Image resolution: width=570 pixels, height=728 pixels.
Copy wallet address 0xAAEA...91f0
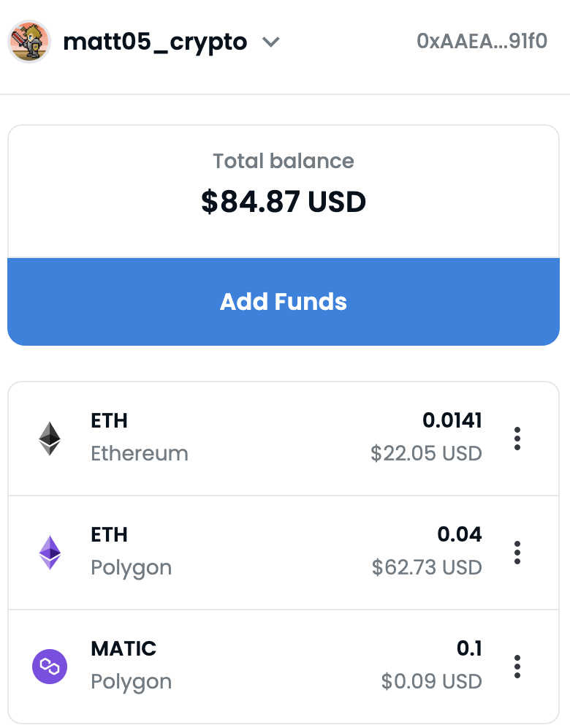(x=482, y=42)
